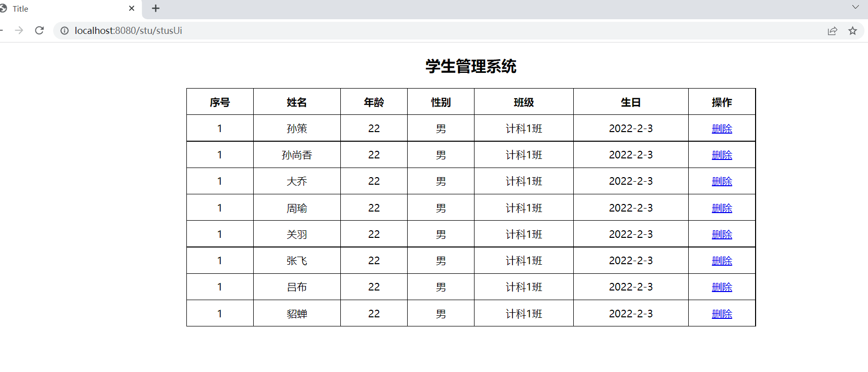
Task: Select the name cell 关羽
Action: coord(297,234)
